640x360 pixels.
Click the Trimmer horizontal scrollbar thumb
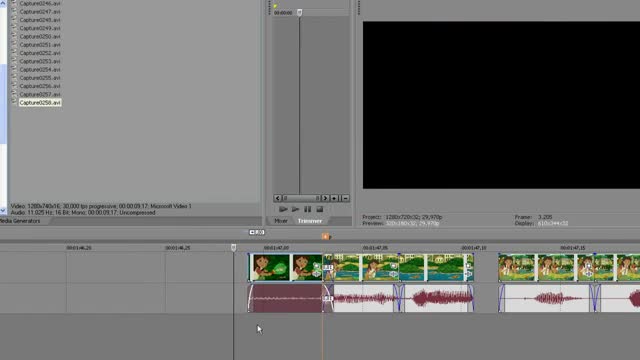301,198
